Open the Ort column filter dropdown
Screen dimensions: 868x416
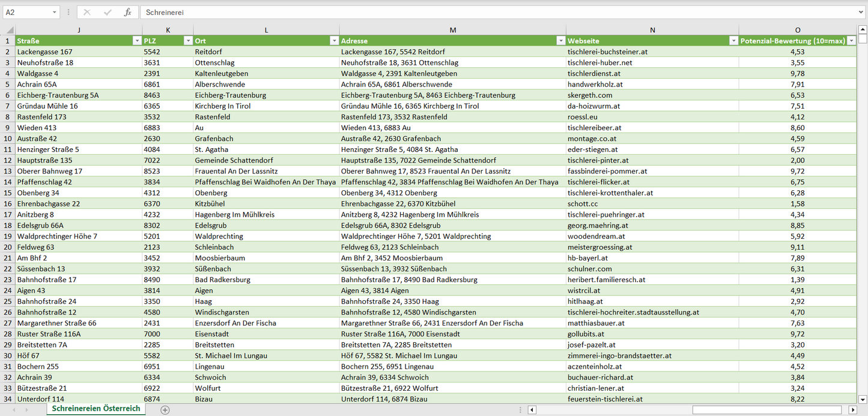click(334, 41)
